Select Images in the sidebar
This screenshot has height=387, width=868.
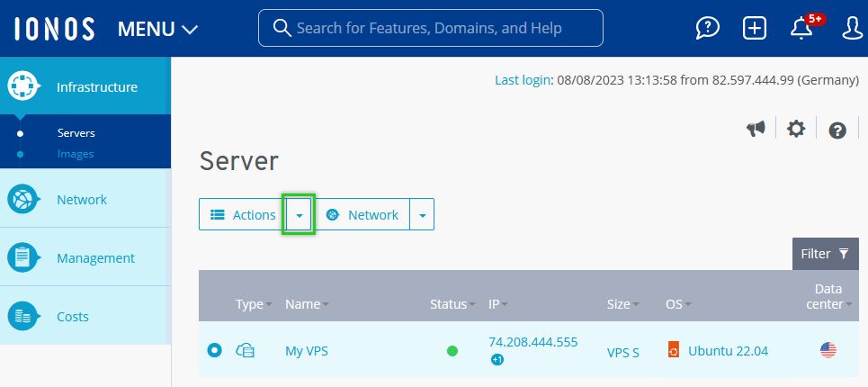pos(76,154)
